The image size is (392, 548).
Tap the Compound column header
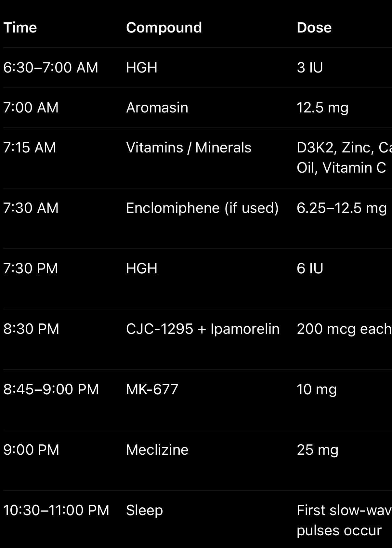(x=164, y=28)
